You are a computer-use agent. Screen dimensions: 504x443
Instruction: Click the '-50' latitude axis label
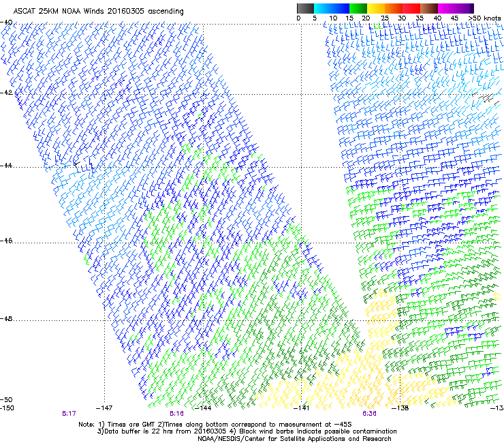point(6,399)
